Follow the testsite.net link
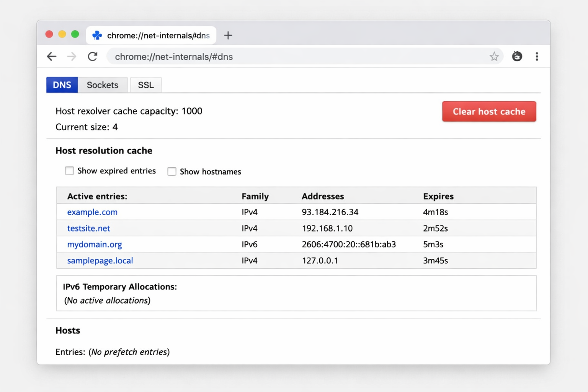 (x=88, y=229)
